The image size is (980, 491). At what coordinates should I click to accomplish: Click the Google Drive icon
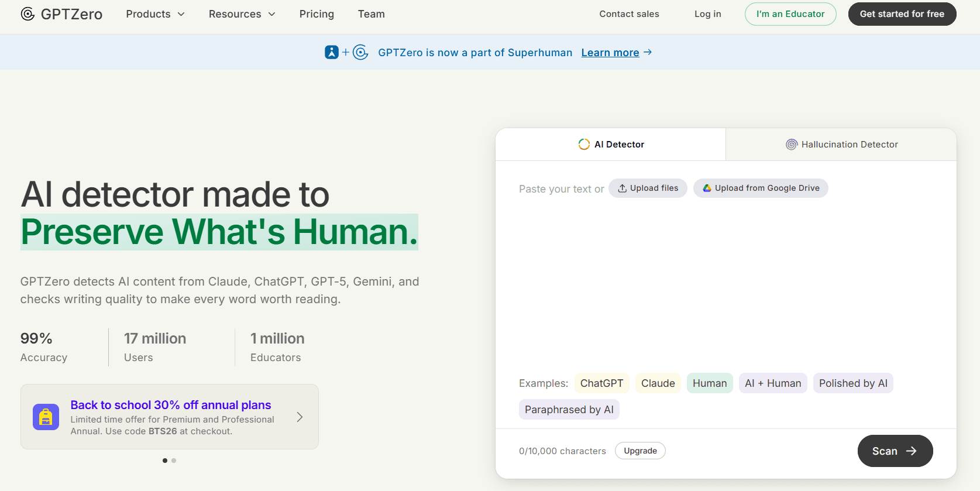pos(707,188)
